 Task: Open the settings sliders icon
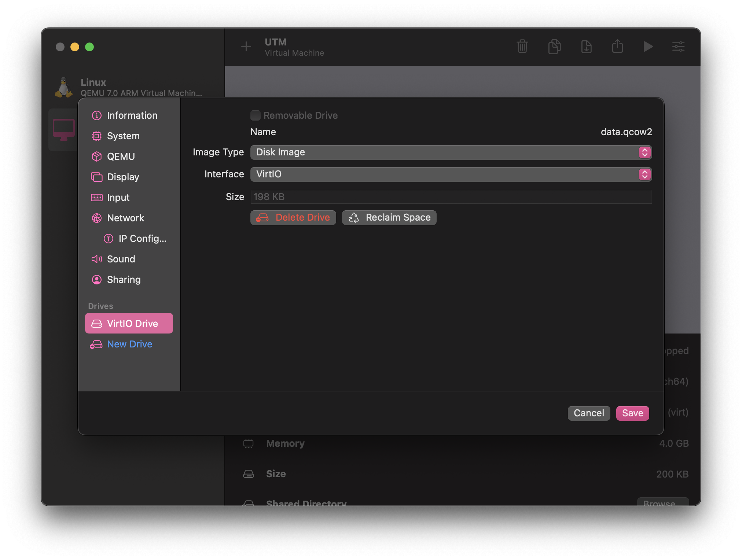(678, 47)
